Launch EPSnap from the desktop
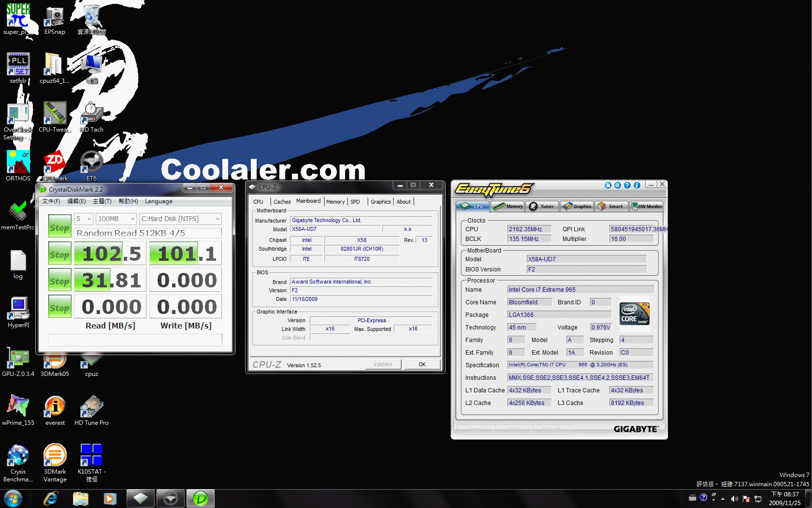812x508 pixels. tap(55, 19)
